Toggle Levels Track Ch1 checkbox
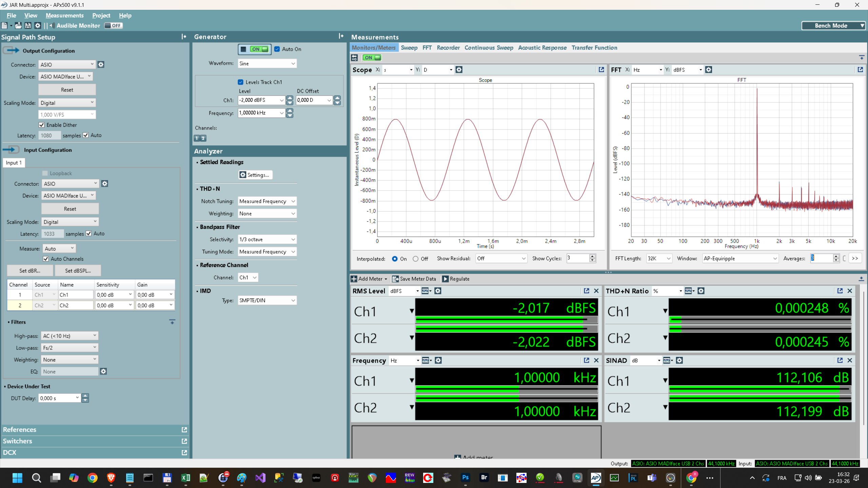The width and height of the screenshot is (868, 488). click(x=241, y=82)
